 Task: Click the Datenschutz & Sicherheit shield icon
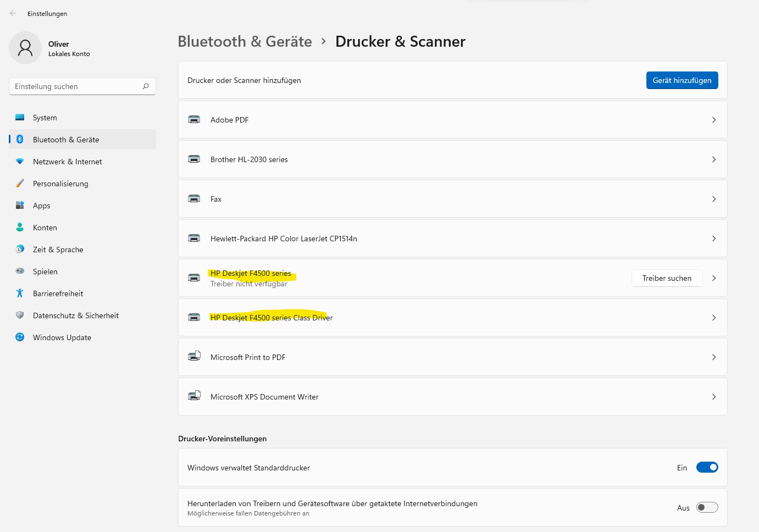[x=20, y=315]
